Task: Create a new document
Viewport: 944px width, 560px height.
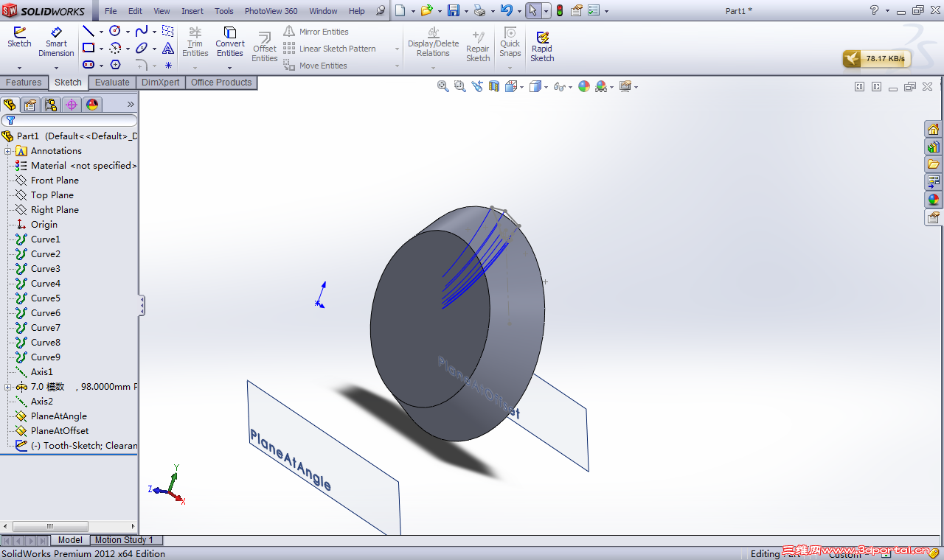Action: pyautogui.click(x=400, y=10)
